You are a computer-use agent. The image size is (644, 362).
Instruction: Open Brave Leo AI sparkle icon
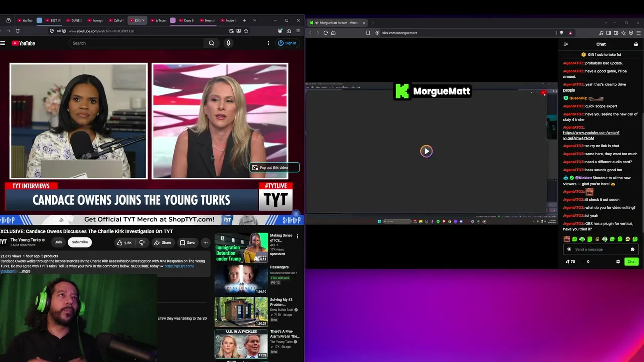point(624,33)
